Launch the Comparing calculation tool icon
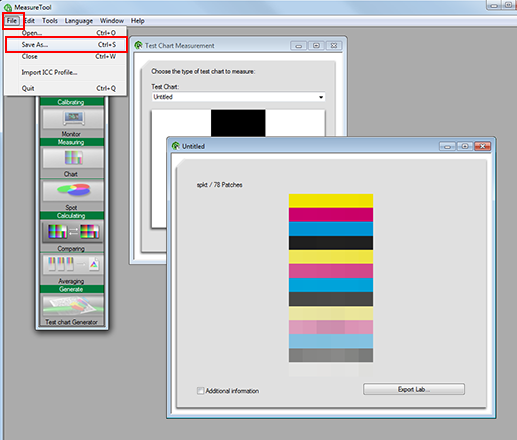 point(72,231)
